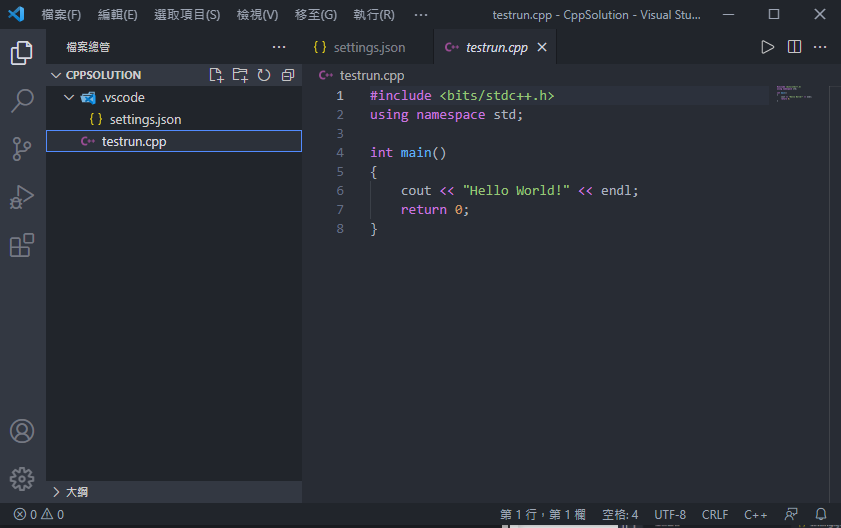The width and height of the screenshot is (841, 528).
Task: Split the editor to the right
Action: [x=794, y=47]
